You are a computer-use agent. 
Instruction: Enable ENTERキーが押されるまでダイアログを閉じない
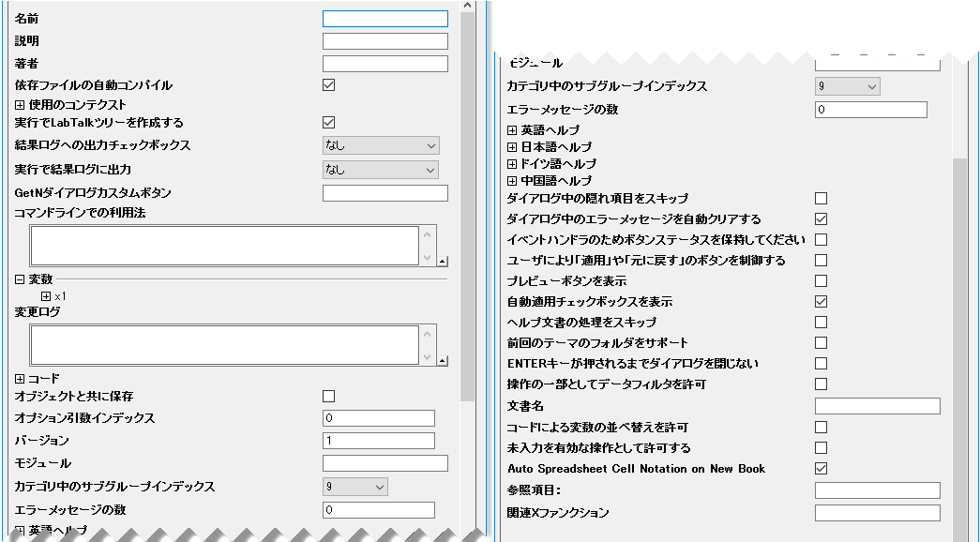point(822,363)
